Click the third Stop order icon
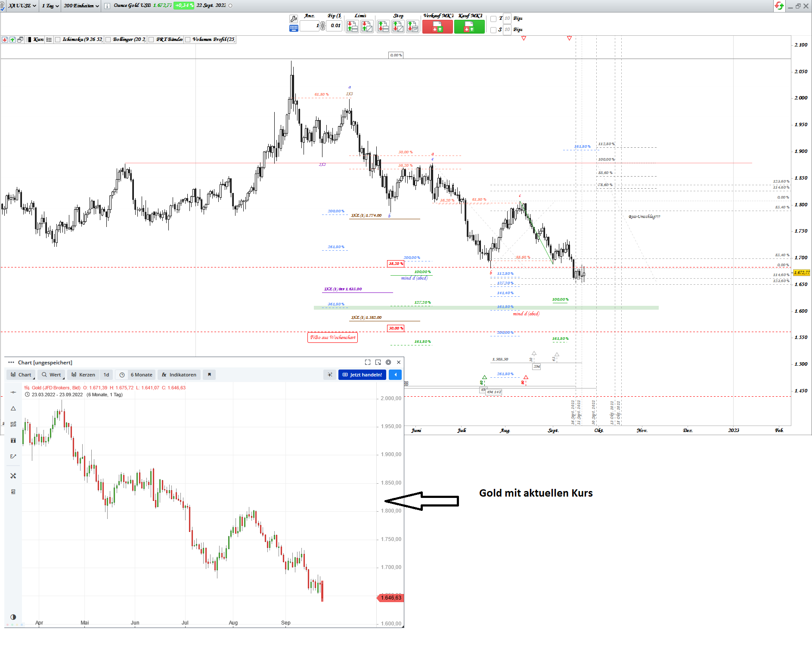812x659 pixels. point(412,27)
